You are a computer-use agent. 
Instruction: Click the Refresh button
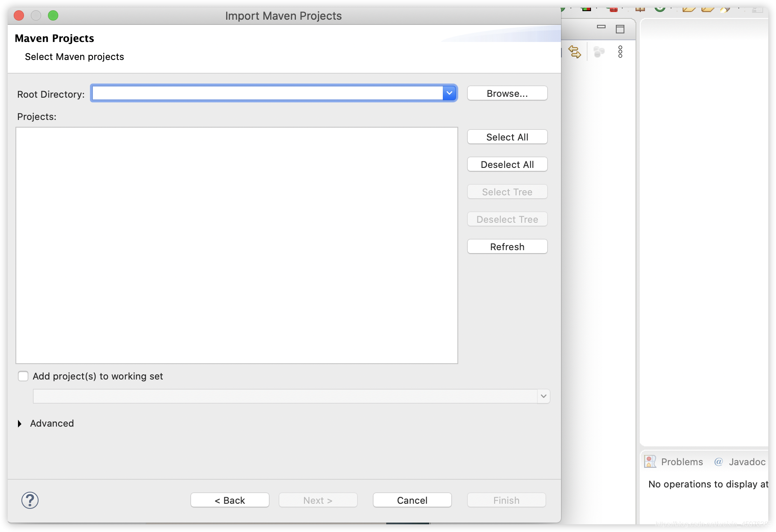click(507, 247)
